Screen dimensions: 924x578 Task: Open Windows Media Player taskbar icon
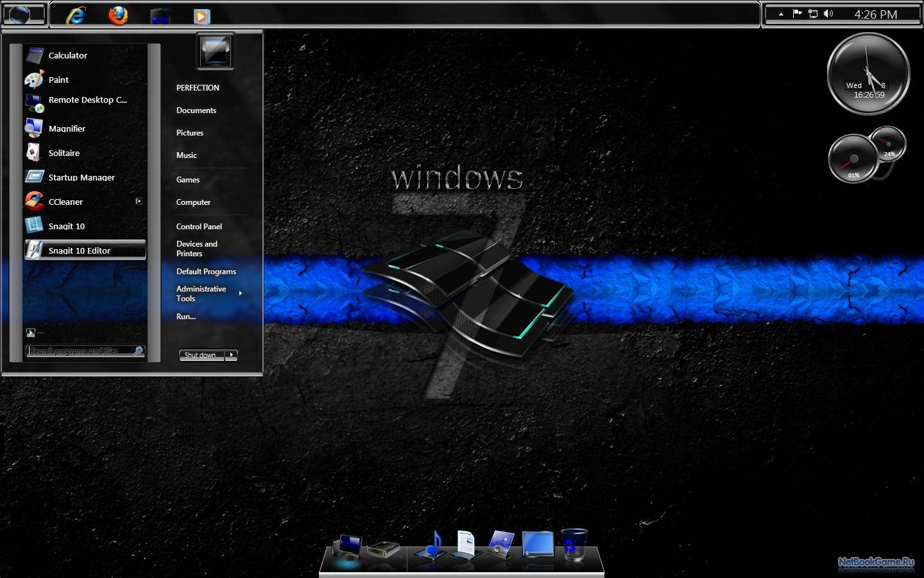coord(201,16)
